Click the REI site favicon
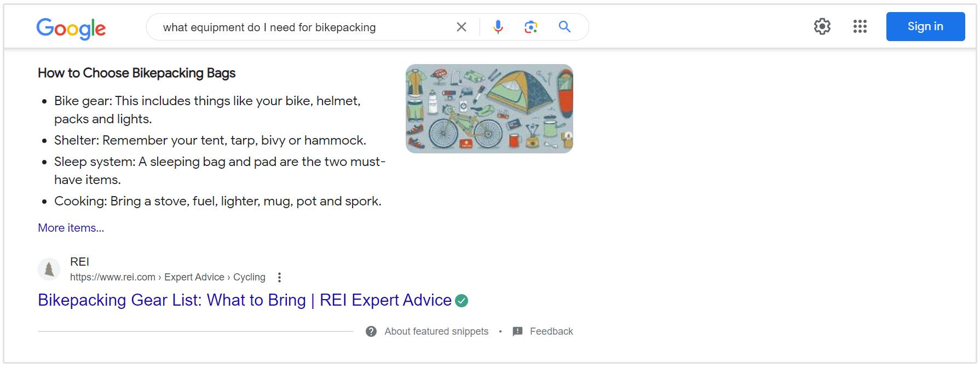 pyautogui.click(x=49, y=269)
